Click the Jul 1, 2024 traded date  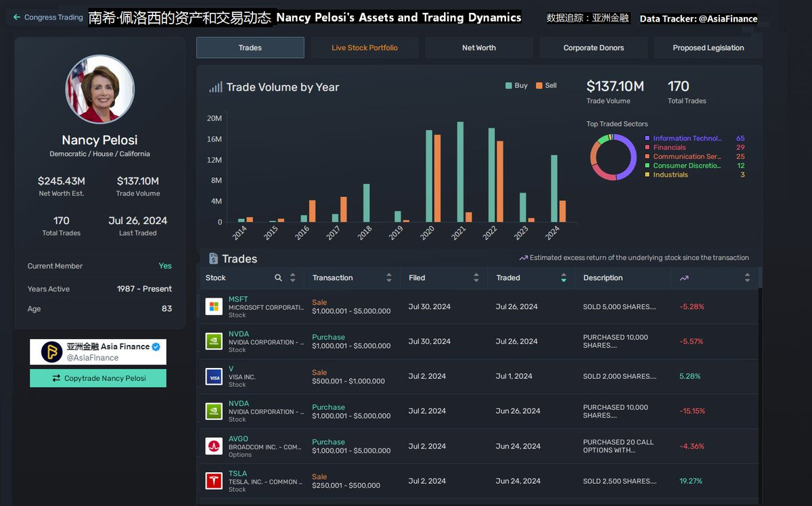[514, 376]
